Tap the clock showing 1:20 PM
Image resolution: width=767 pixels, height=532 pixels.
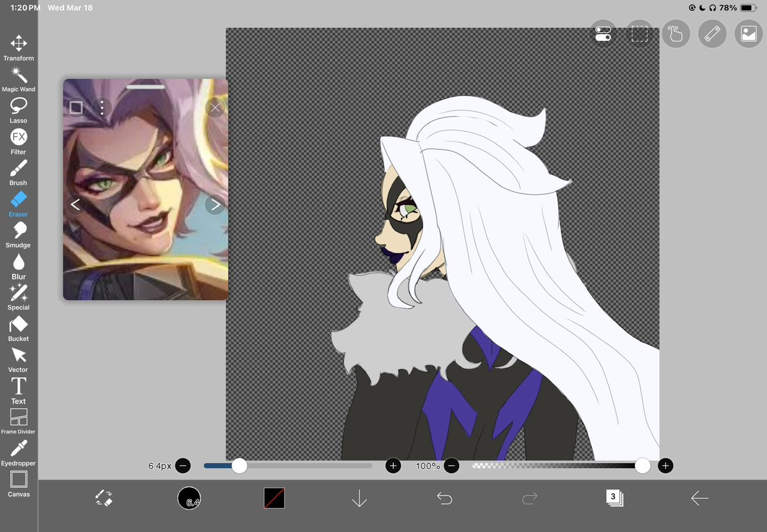point(25,8)
